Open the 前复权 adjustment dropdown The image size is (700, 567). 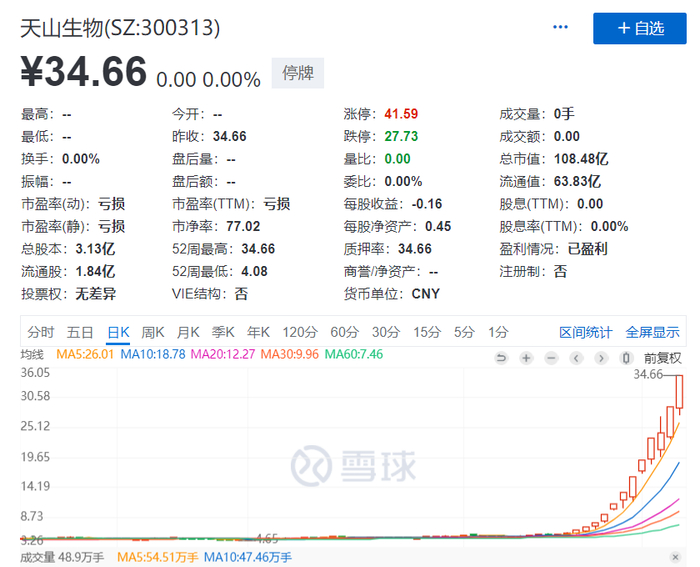[x=662, y=358]
